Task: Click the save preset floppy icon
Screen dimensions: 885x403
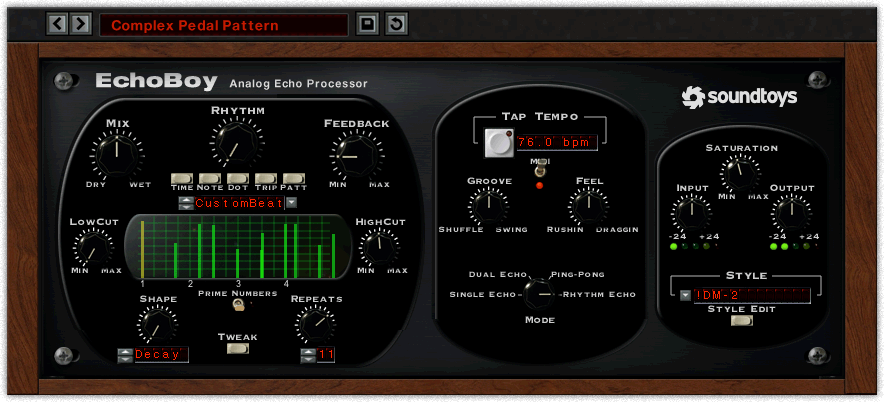Action: pyautogui.click(x=367, y=23)
